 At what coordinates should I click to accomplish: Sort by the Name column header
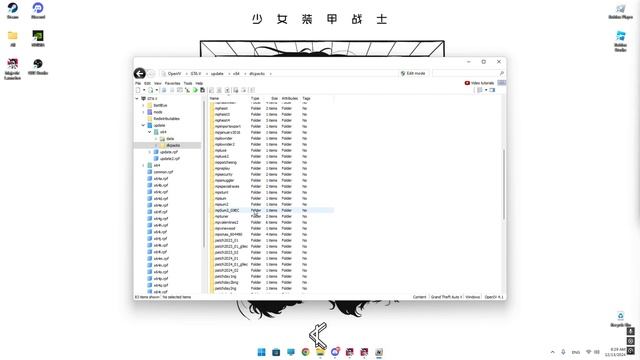click(214, 98)
